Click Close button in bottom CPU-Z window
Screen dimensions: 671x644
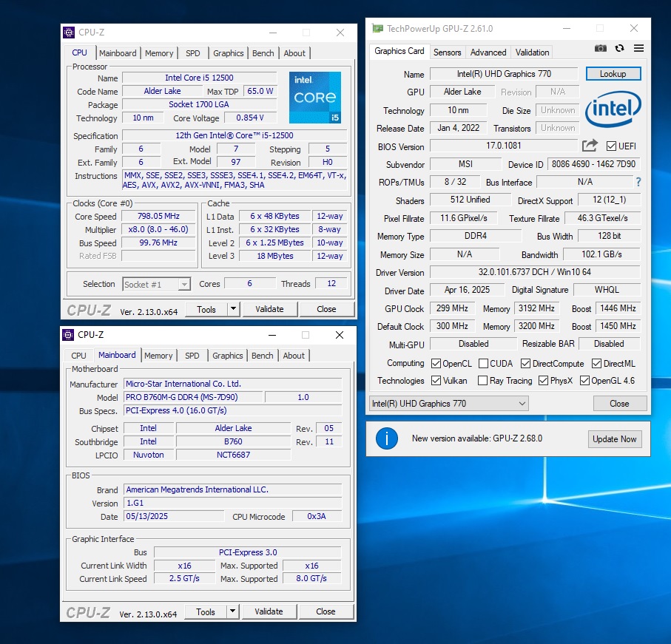pyautogui.click(x=326, y=611)
